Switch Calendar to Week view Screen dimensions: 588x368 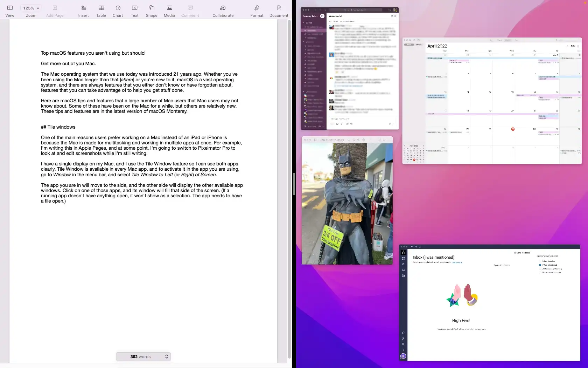[499, 40]
